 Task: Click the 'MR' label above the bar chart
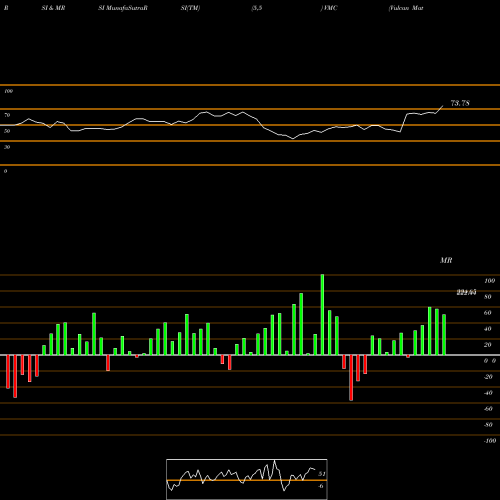[446, 260]
